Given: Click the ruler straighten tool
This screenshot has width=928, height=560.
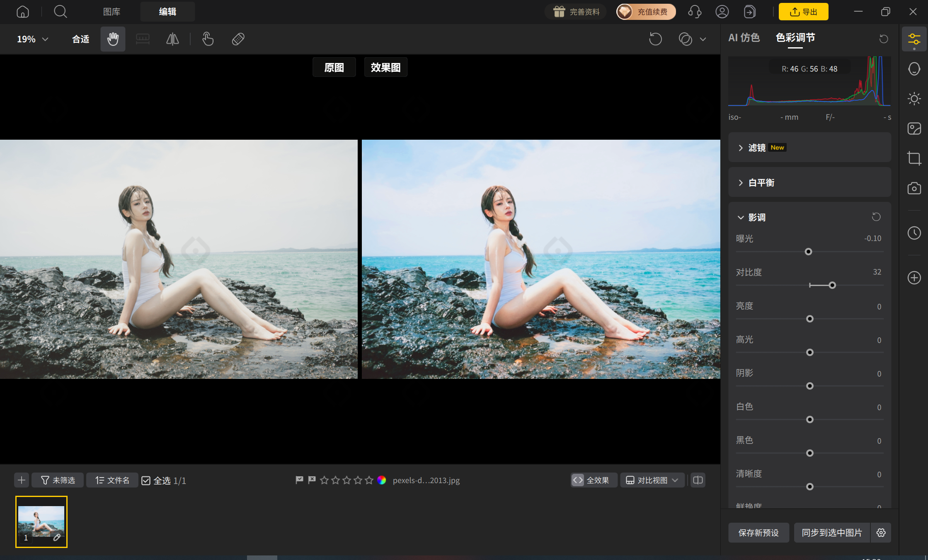Looking at the screenshot, I should [x=143, y=39].
